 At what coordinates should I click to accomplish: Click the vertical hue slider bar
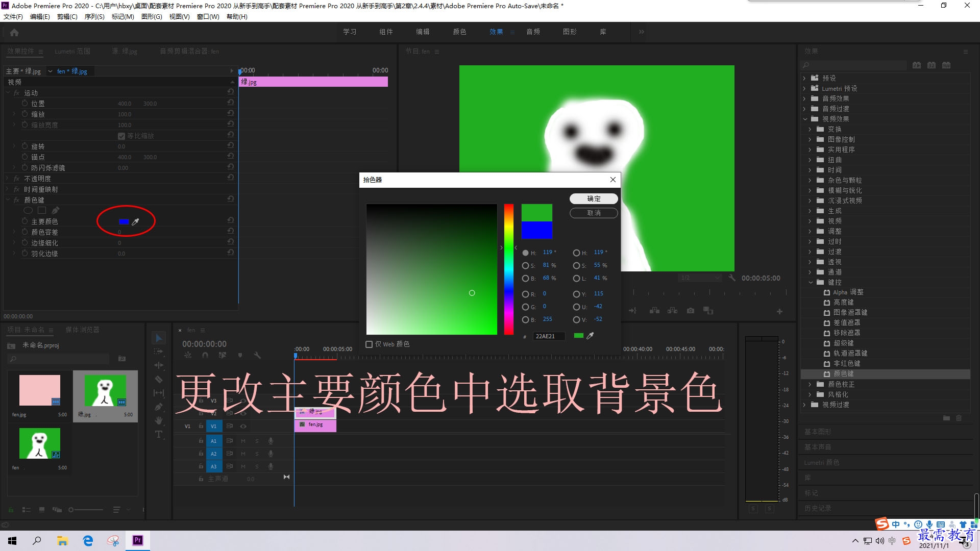(x=509, y=269)
